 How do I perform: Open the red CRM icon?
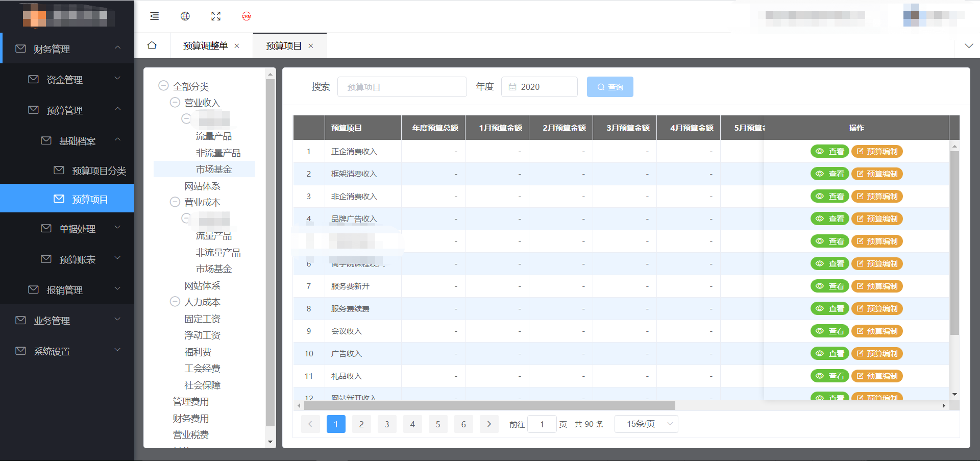click(x=247, y=16)
